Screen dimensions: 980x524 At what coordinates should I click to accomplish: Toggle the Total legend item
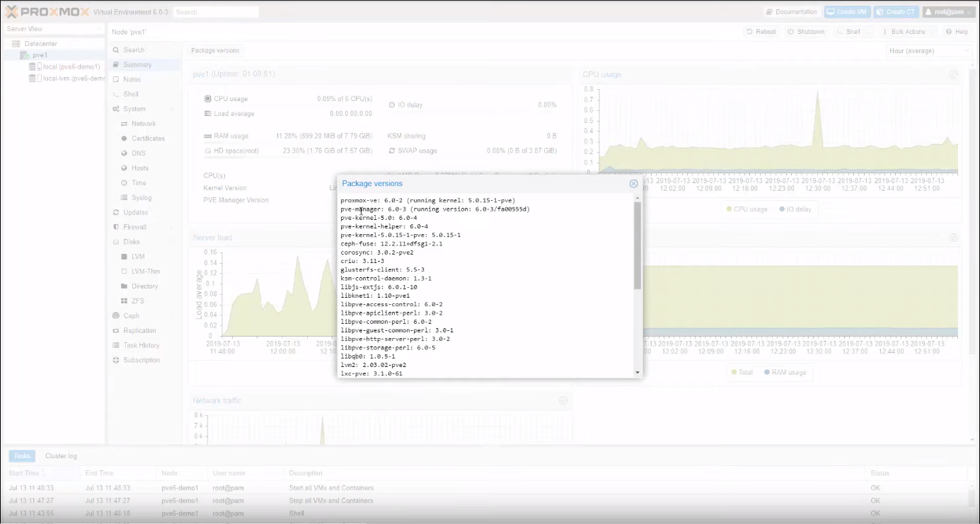[x=742, y=372]
